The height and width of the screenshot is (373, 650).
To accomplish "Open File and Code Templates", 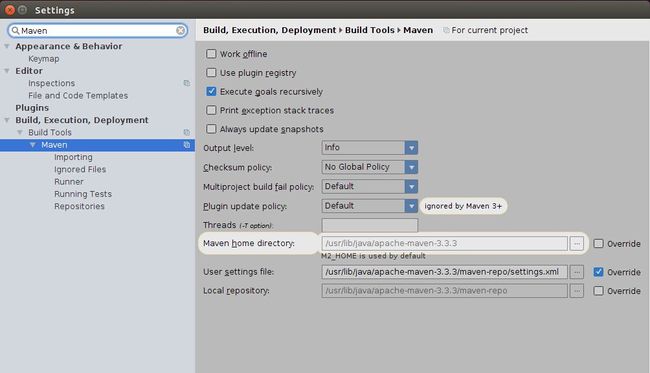I will pyautogui.click(x=78, y=95).
